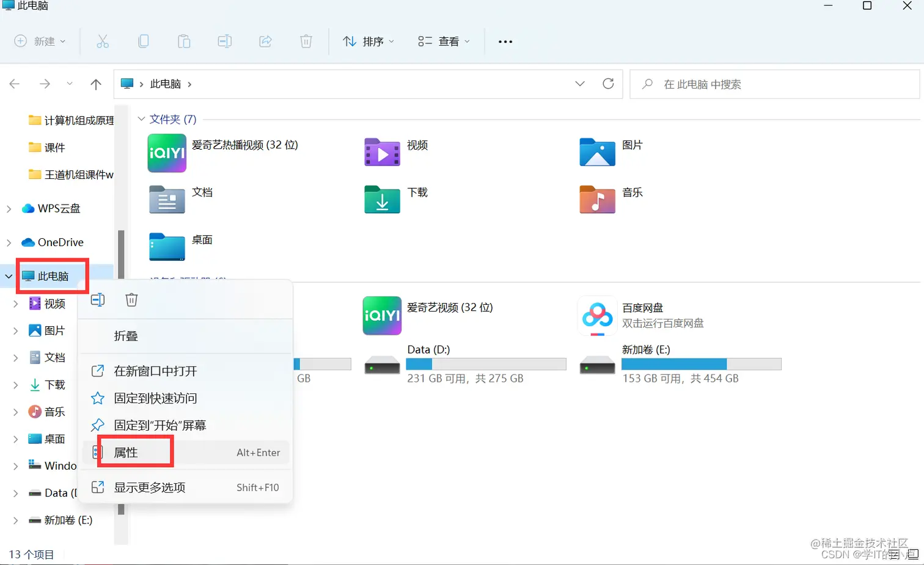Click the Paste toolbar icon
Image resolution: width=924 pixels, height=565 pixels.
point(184,41)
